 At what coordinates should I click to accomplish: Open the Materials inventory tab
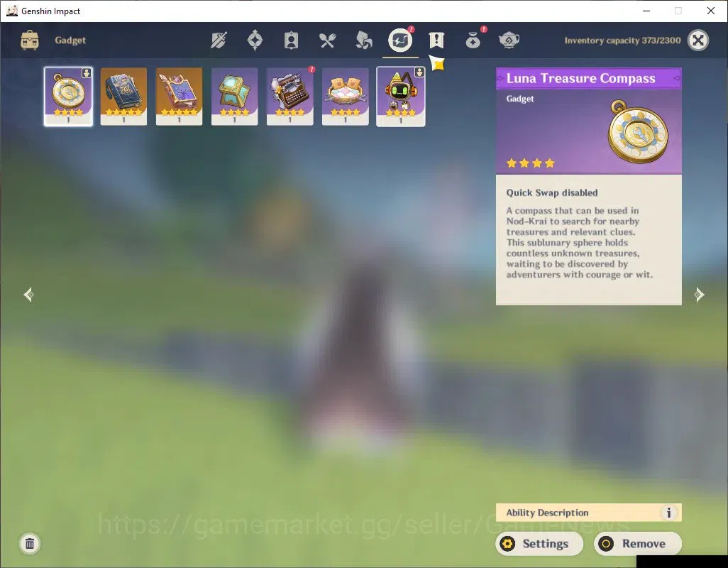click(x=363, y=40)
